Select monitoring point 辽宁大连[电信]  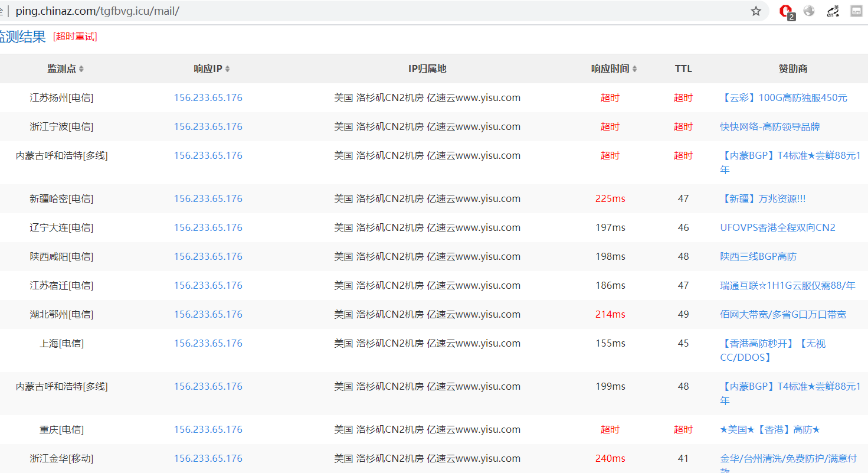61,228
